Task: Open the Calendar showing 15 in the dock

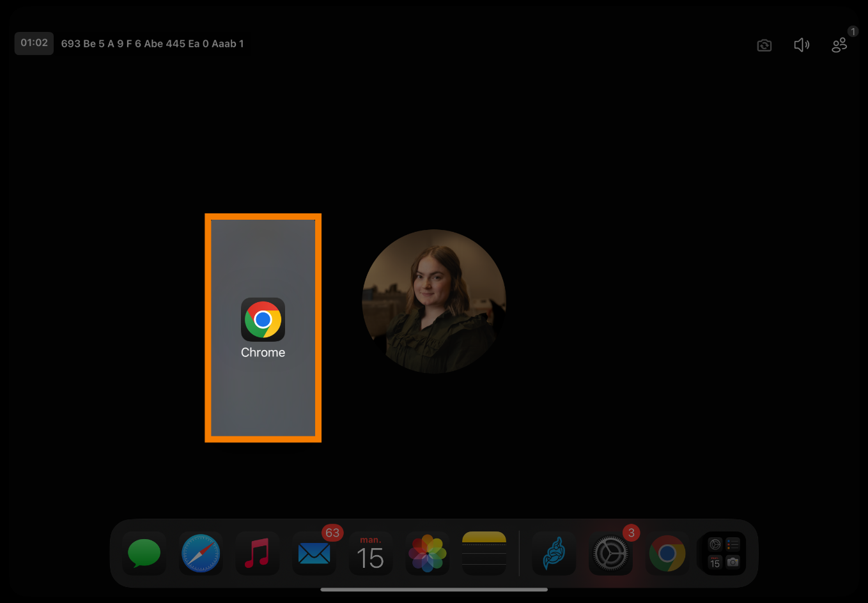Action: pos(370,554)
